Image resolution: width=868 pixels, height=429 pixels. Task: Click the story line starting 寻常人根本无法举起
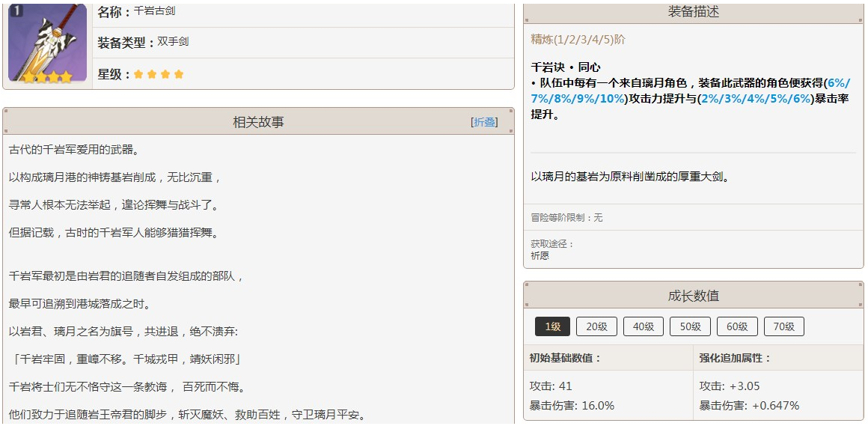click(114, 205)
